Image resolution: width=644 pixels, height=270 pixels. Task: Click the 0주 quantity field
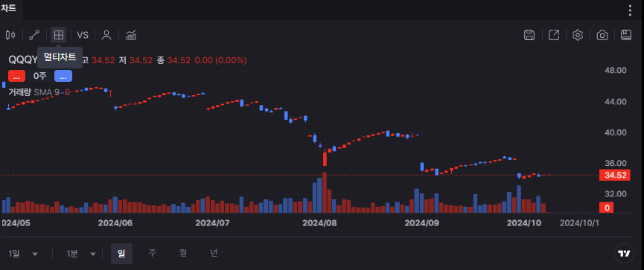[40, 76]
